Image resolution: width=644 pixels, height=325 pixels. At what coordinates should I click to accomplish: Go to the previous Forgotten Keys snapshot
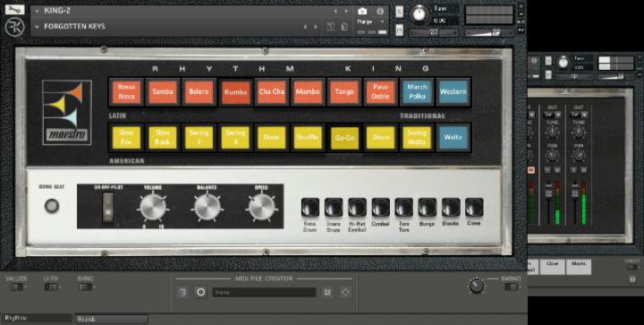click(x=305, y=27)
